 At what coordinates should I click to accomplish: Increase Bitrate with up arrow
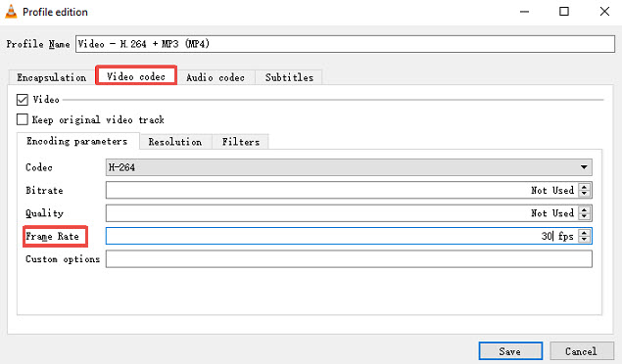coord(584,187)
